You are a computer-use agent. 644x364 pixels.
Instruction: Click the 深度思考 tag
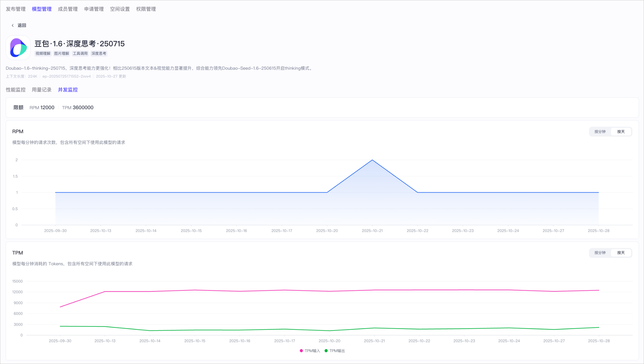pos(99,53)
